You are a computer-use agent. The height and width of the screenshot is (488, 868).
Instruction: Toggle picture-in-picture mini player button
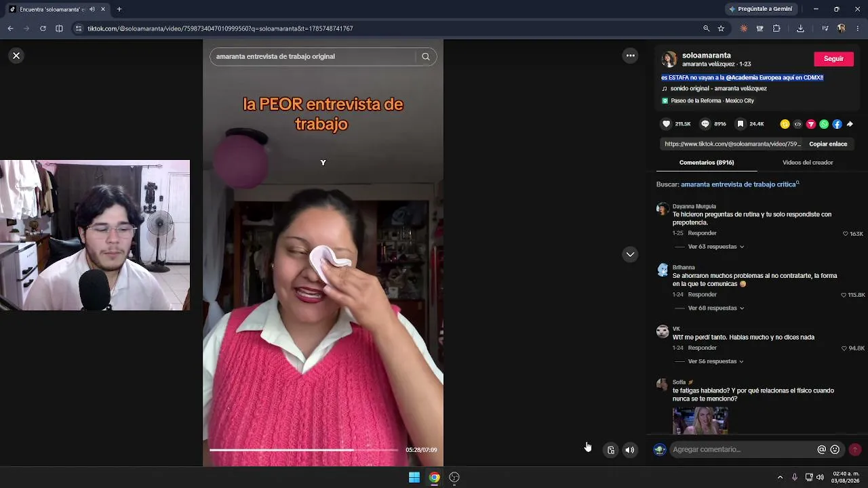(x=611, y=450)
